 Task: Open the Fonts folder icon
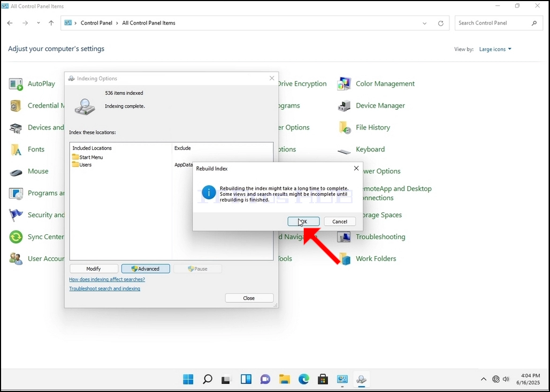pos(16,150)
